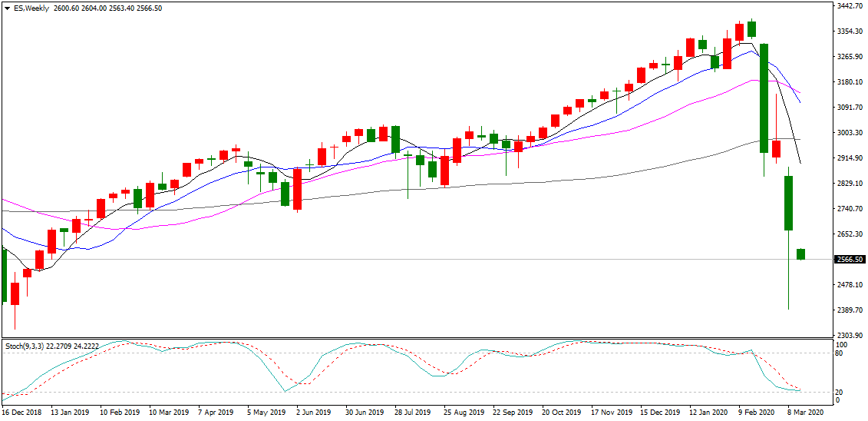Click the 3442.70 top price axis label
This screenshot has width=868, height=421.
850,6
